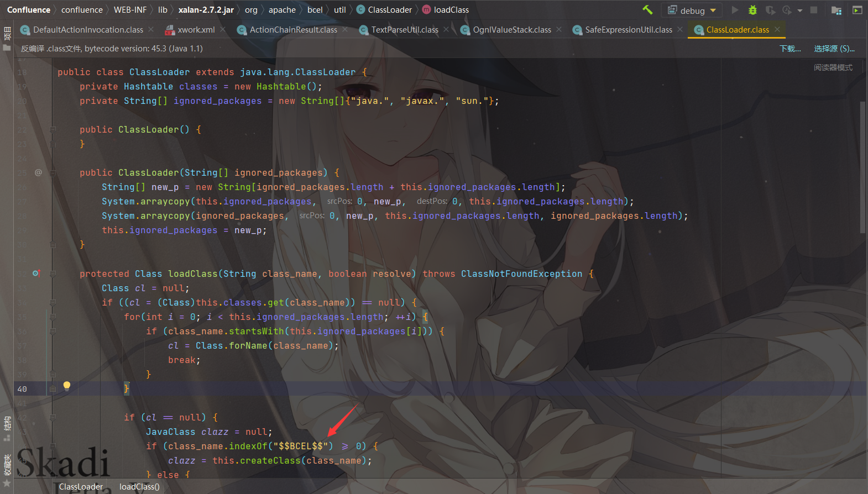Image resolution: width=868 pixels, height=494 pixels.
Task: Open the debug run configuration dropdown
Action: 692,10
